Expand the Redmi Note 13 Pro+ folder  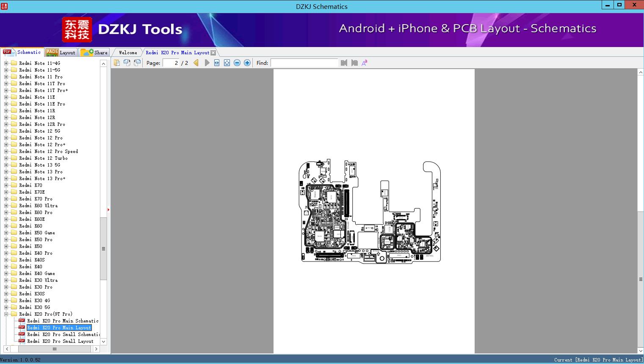tap(6, 178)
